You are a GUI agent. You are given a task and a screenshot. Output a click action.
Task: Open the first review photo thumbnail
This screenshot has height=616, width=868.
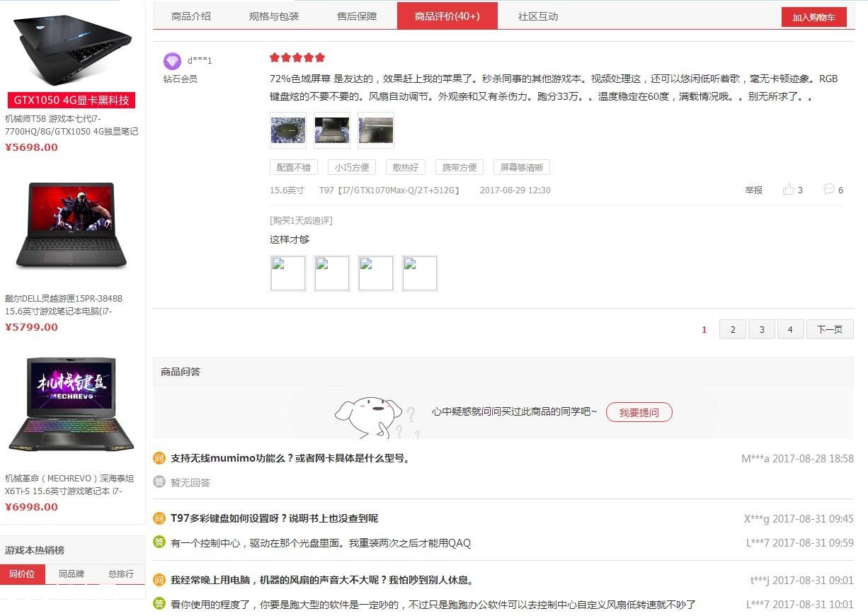[x=288, y=130]
